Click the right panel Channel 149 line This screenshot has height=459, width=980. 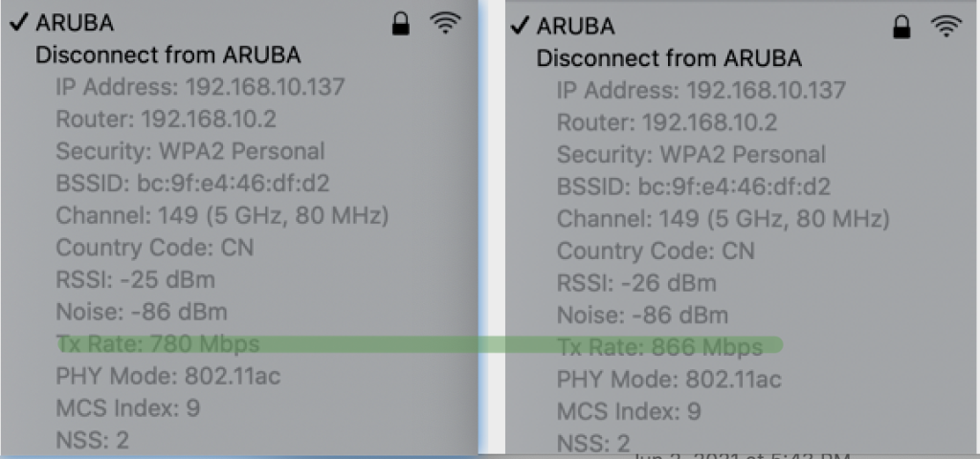pyautogui.click(x=724, y=219)
